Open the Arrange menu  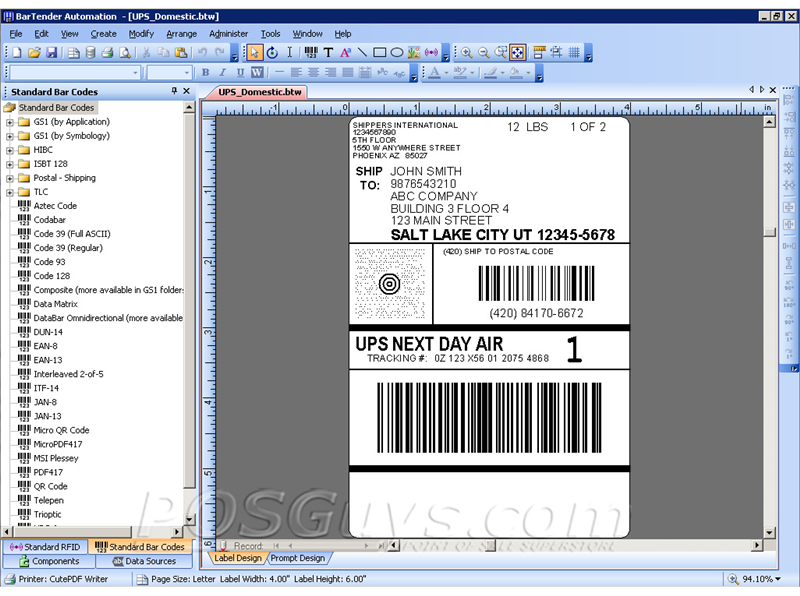[x=181, y=33]
